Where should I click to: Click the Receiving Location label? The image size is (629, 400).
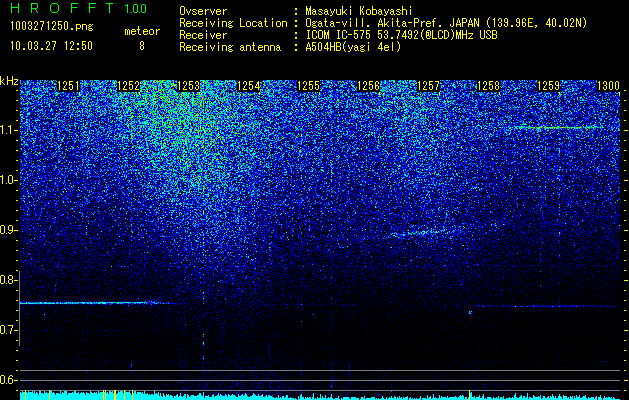pyautogui.click(x=233, y=23)
